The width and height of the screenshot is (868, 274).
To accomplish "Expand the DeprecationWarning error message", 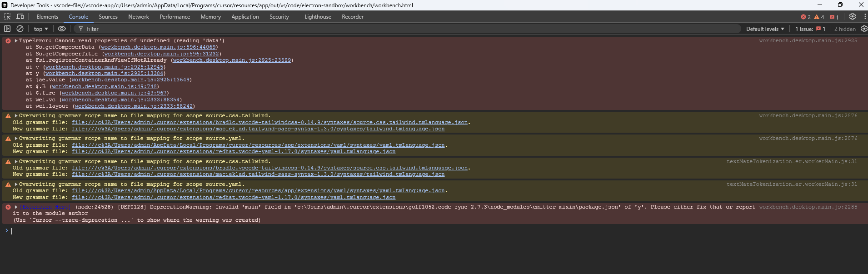I will [16, 207].
